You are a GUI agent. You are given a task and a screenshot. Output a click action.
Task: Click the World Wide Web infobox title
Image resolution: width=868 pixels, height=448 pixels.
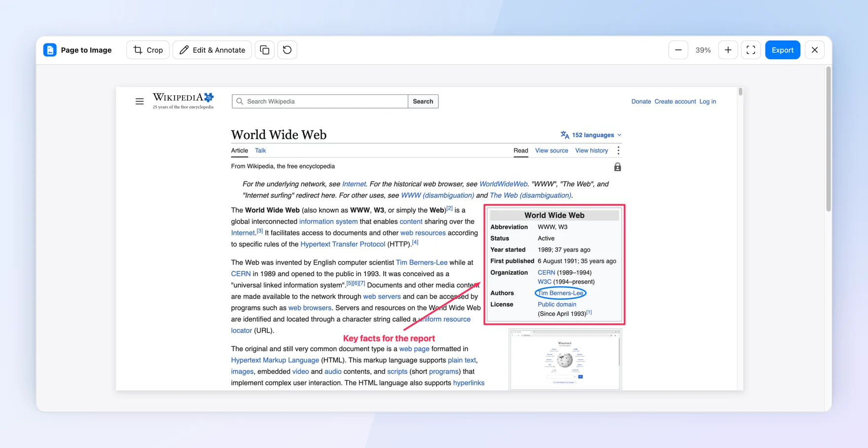pos(554,215)
